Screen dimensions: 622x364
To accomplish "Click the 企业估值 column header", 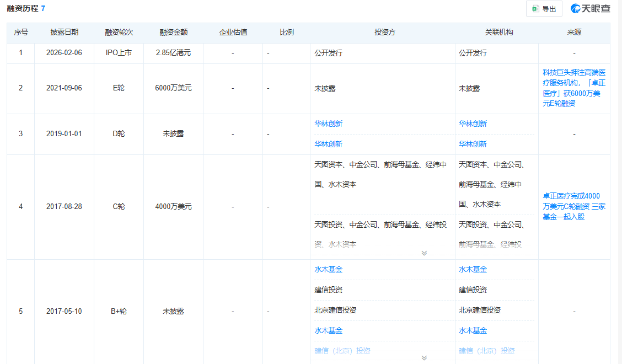I will (233, 33).
